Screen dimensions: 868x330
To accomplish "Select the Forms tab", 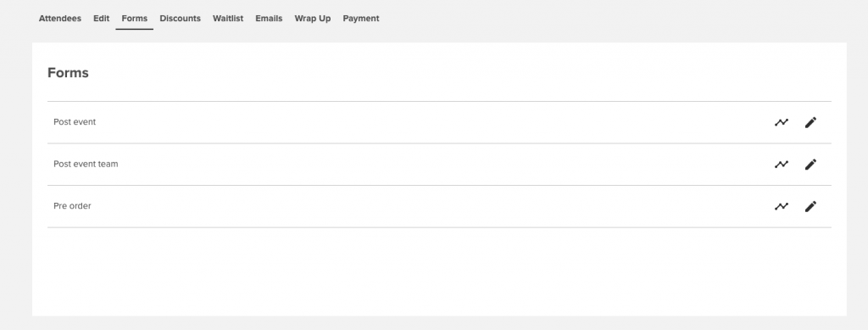I will point(135,19).
